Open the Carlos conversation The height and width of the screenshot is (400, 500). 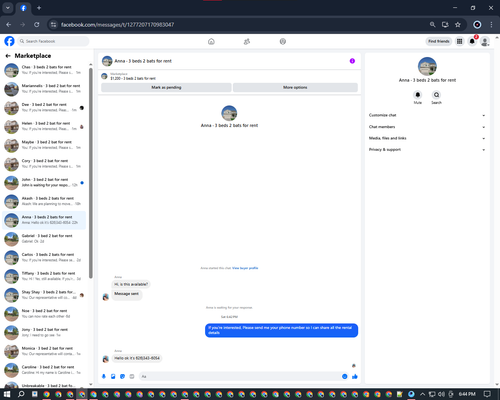[x=44, y=257]
